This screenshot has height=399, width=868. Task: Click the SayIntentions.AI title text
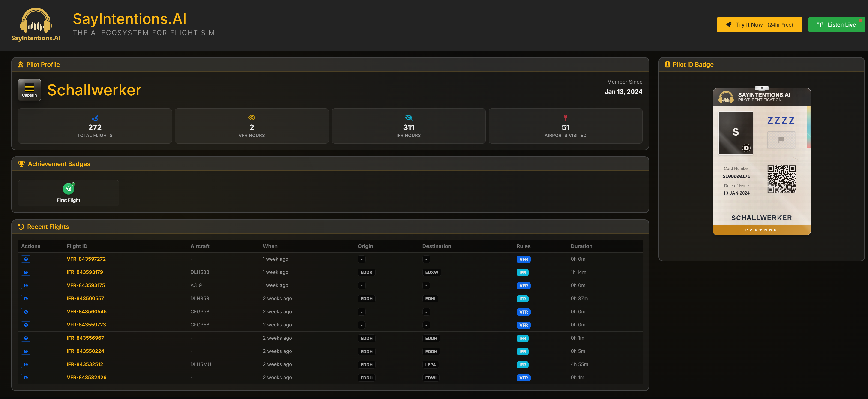(x=129, y=19)
